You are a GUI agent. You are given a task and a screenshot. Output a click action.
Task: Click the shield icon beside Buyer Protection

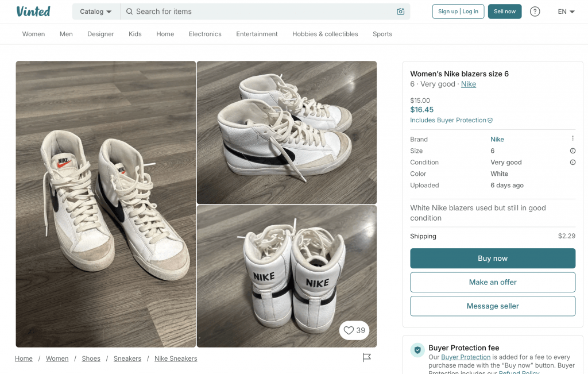(490, 121)
